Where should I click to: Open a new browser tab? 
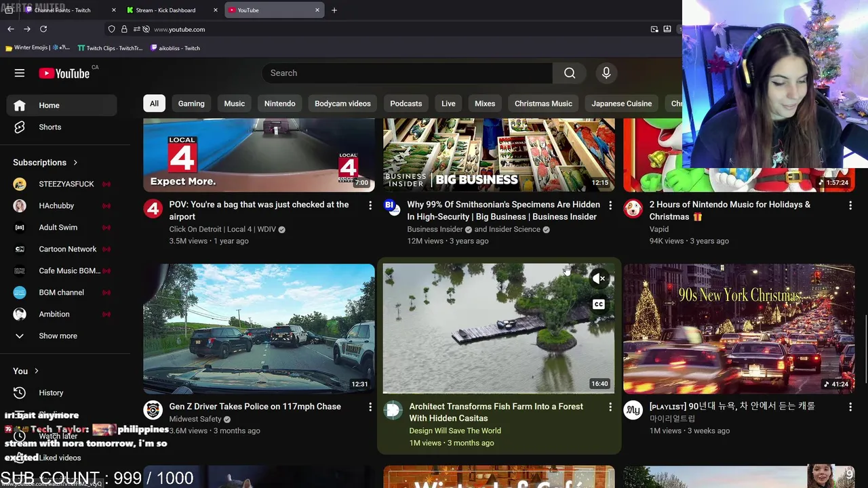click(334, 10)
